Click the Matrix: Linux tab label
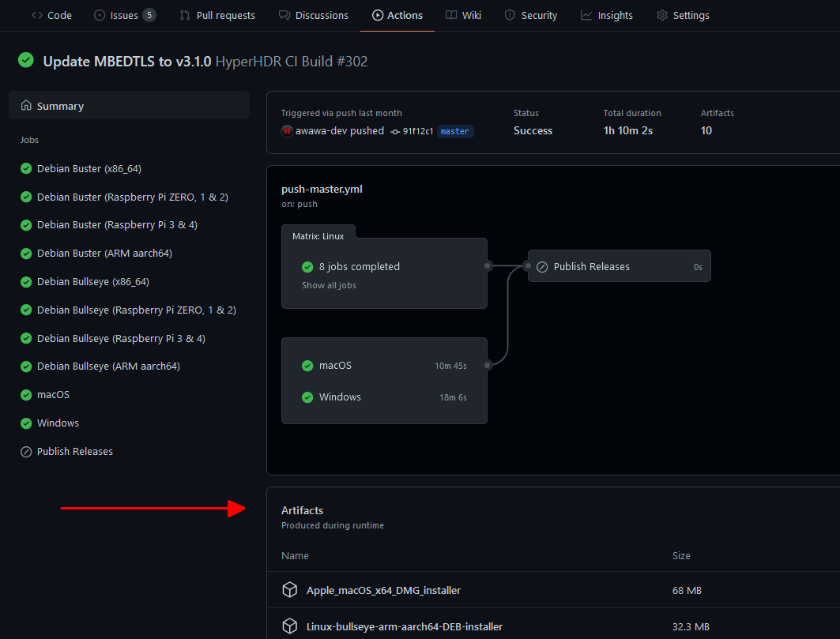Screen dimensions: 840x639 click(x=318, y=236)
